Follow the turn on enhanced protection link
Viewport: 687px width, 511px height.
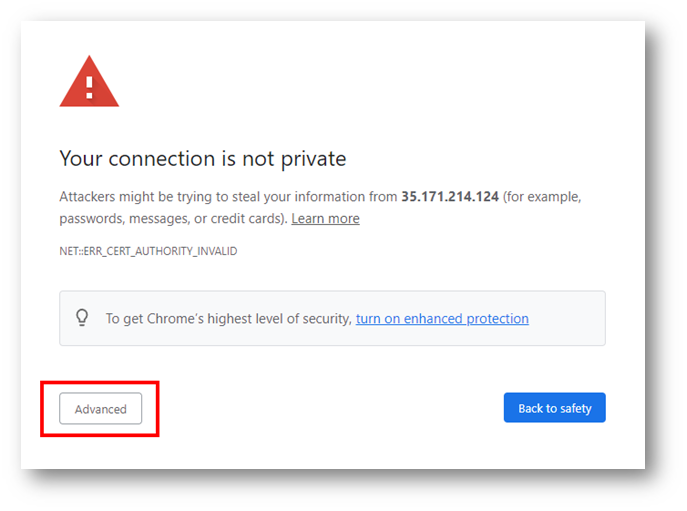[x=442, y=319]
